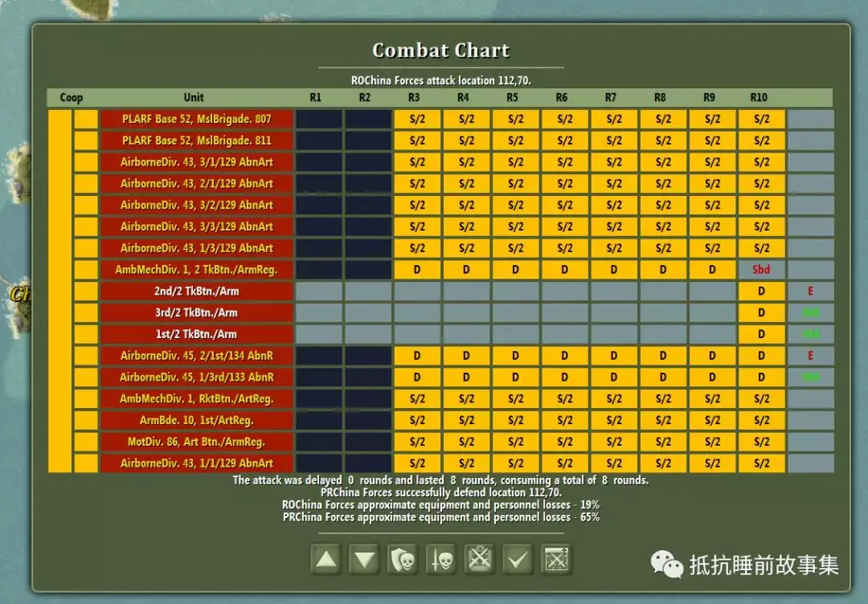
Task: Click R4 S/2 cell for MotDiv. 86 row
Action: tap(466, 442)
